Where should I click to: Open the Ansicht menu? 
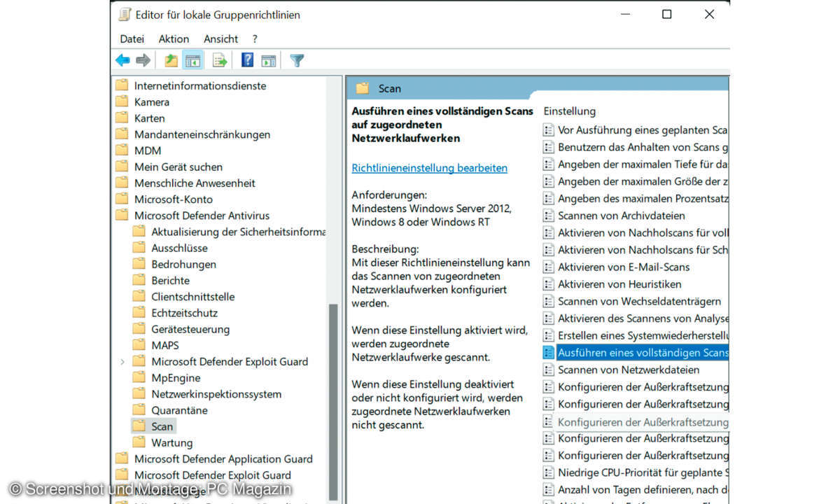point(220,39)
